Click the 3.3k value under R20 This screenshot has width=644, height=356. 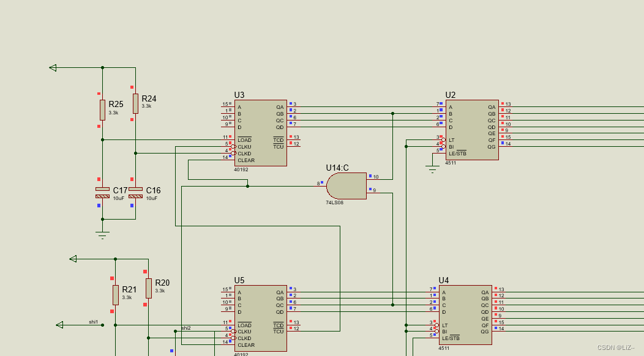click(160, 291)
